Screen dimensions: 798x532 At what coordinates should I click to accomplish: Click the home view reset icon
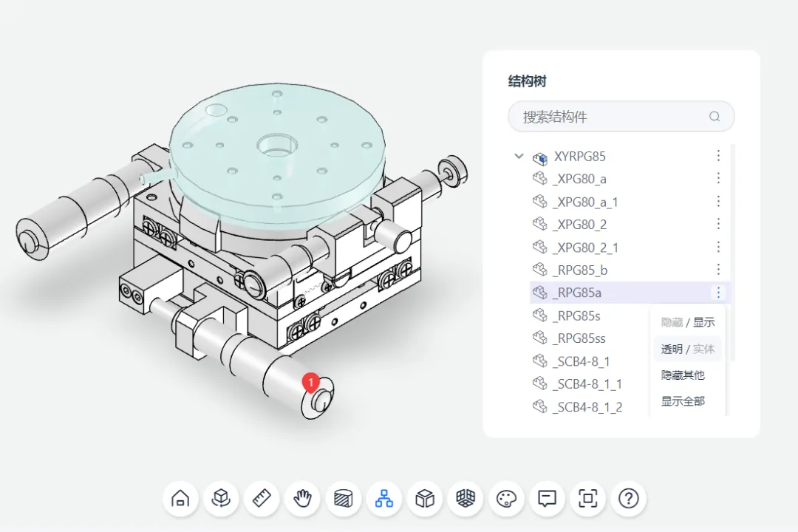(180, 499)
